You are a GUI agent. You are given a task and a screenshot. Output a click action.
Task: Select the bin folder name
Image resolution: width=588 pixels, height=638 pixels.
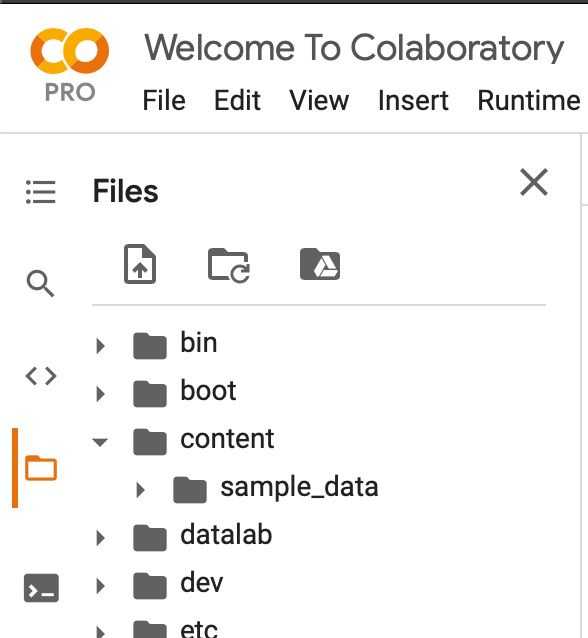199,343
